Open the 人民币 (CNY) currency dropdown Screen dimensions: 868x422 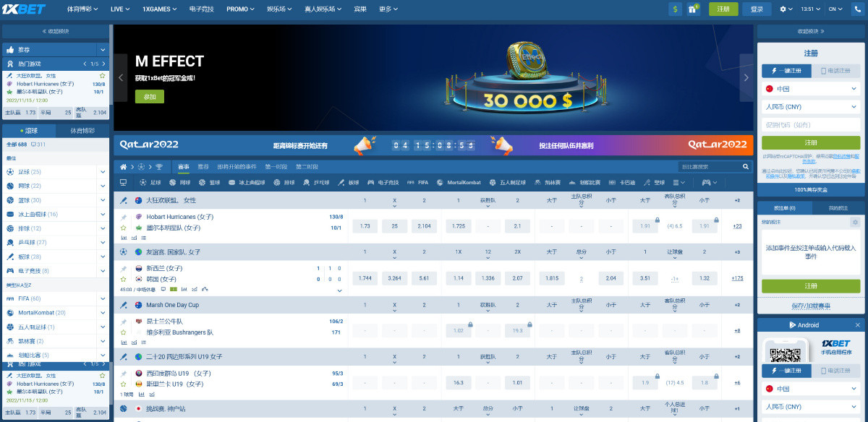[x=811, y=107]
